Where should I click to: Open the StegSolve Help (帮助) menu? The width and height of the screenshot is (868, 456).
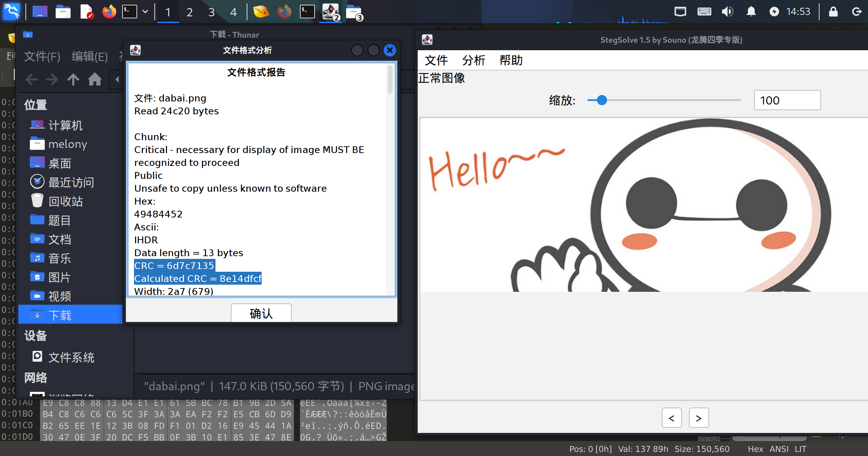coord(511,60)
